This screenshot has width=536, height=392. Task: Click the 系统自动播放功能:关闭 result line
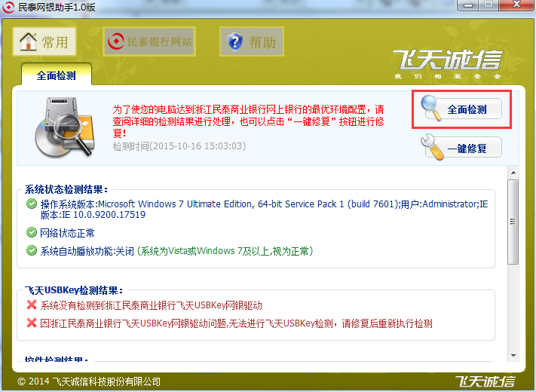coord(176,251)
